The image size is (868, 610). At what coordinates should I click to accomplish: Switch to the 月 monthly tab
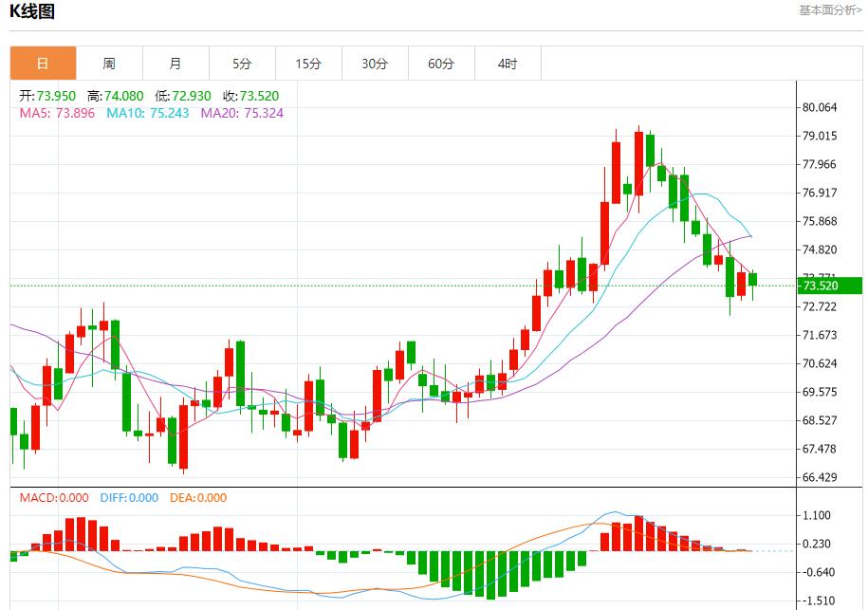175,64
